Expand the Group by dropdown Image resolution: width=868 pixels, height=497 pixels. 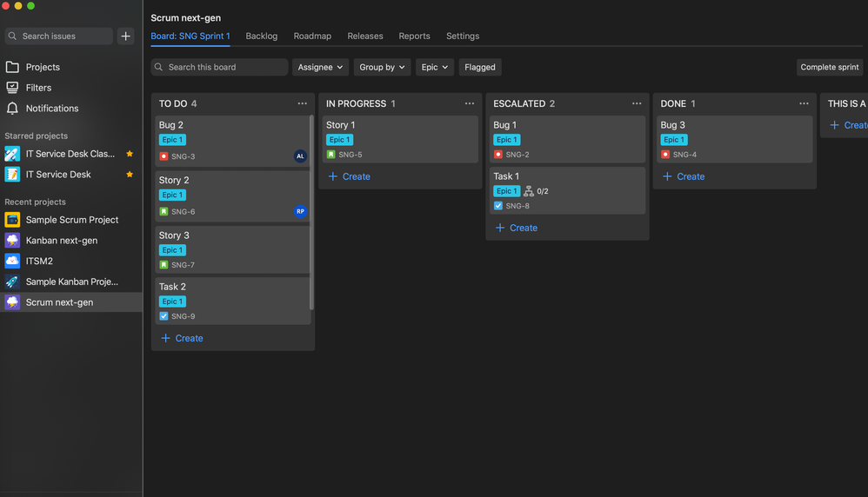coord(382,67)
